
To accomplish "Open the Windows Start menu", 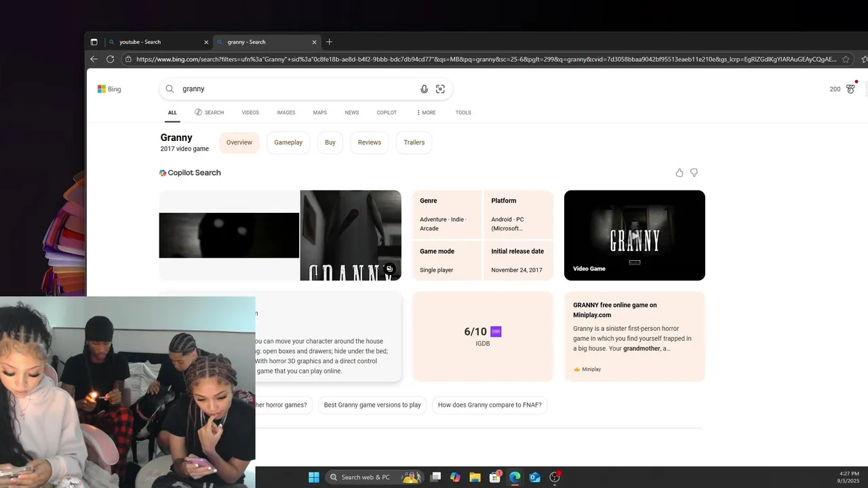I will pos(314,477).
